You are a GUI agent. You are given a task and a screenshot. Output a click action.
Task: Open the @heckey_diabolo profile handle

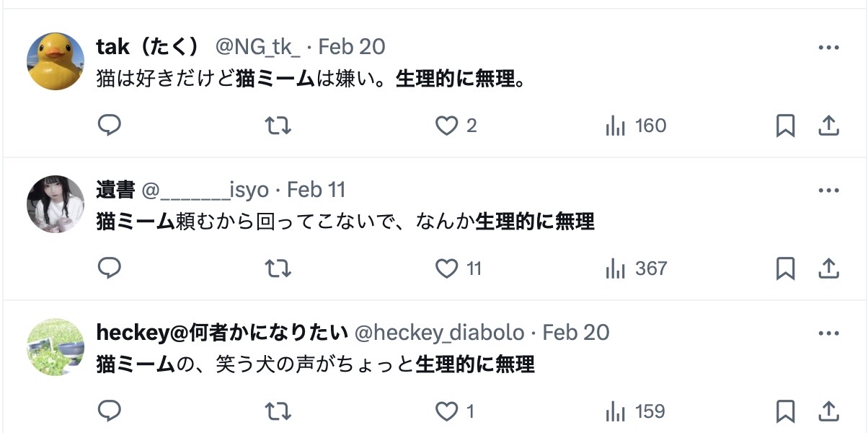point(439,333)
